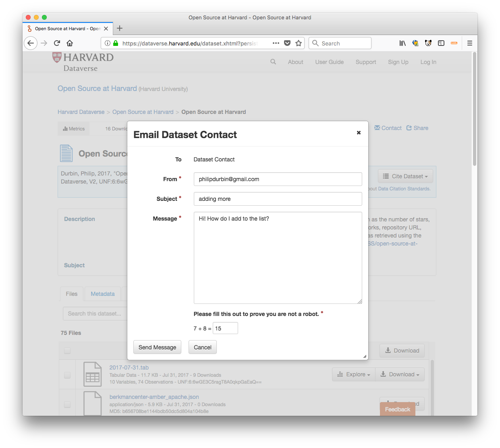Tick the select-all files checkbox
The image size is (500, 448).
click(67, 351)
